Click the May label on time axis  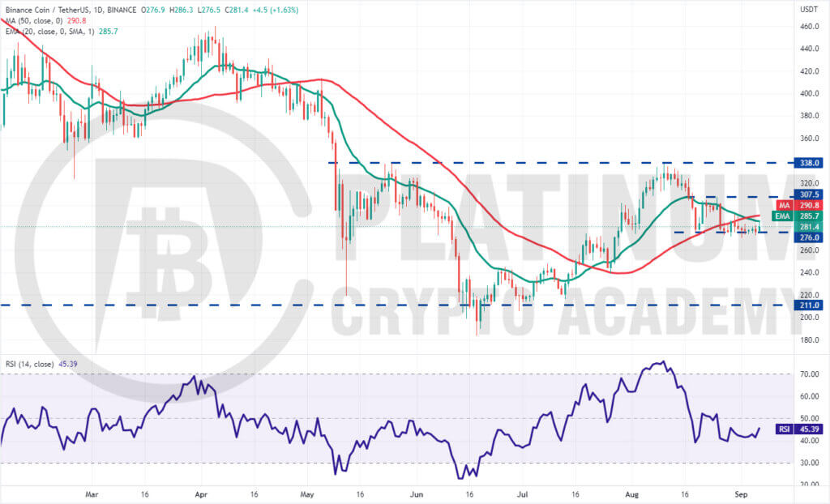(x=307, y=494)
